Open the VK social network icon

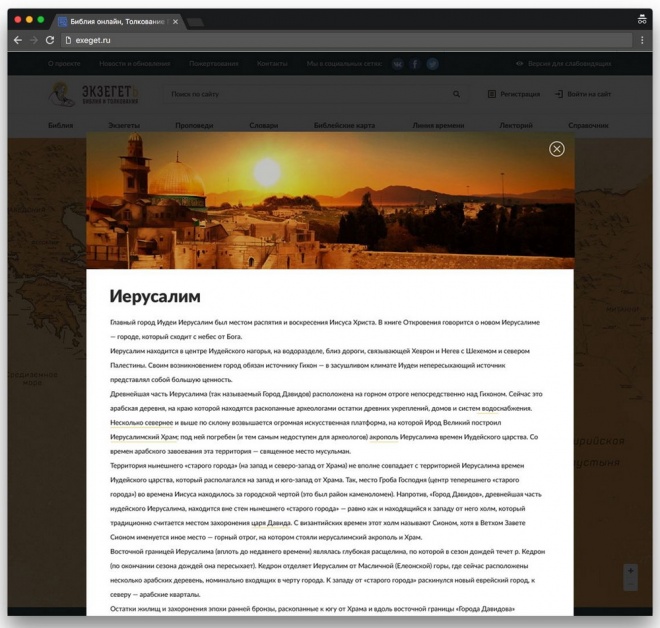398,64
